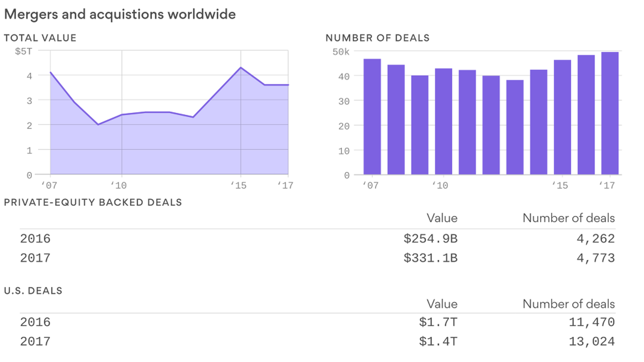644x362 pixels.
Task: Click the PRIVATE-EQUITY BACKED DEALS heading
Action: 93,202
